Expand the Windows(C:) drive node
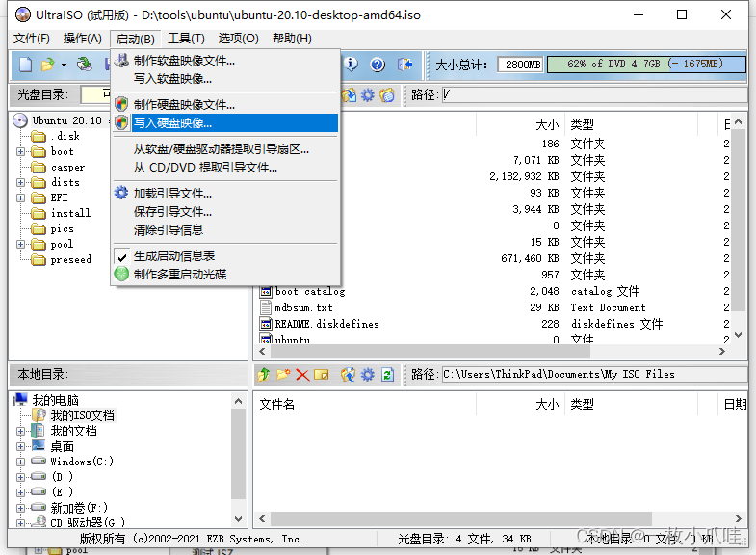This screenshot has width=756, height=555. pyautogui.click(x=21, y=462)
